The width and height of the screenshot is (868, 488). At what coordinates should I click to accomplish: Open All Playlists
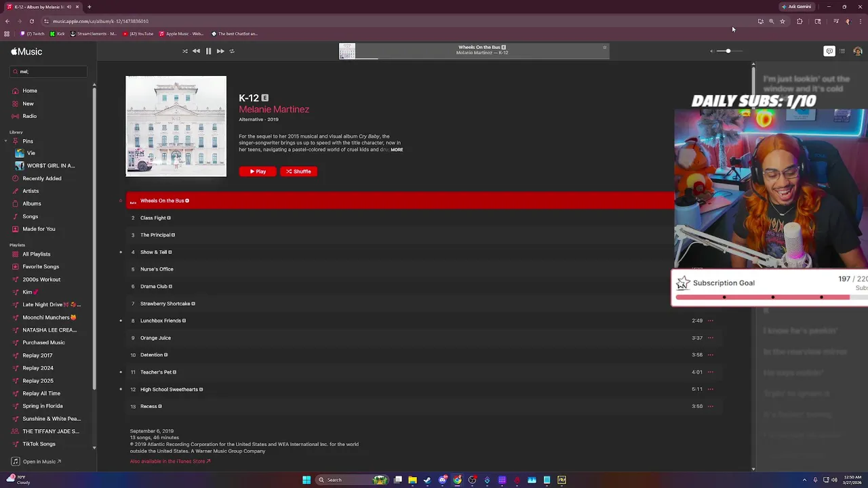(36, 254)
